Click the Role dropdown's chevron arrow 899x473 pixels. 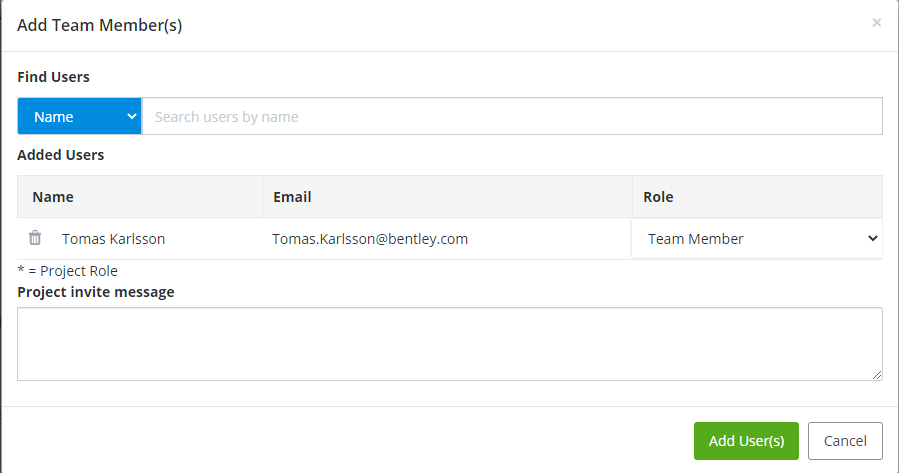(x=873, y=238)
